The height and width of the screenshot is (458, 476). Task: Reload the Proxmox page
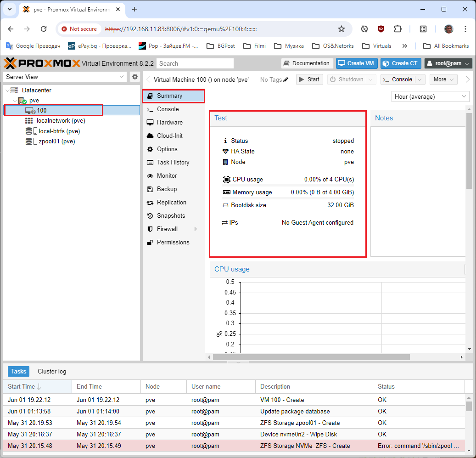coord(44,29)
